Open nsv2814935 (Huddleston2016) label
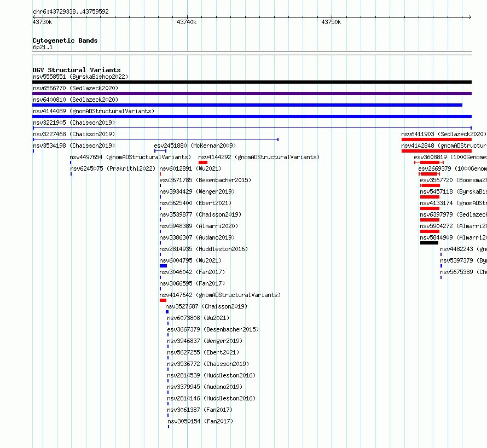Viewport: 487px width, 448px height. [204, 249]
